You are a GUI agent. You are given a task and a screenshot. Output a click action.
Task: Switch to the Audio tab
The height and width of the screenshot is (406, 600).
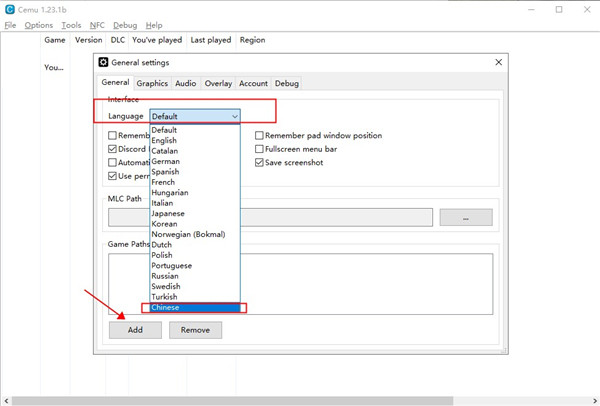pyautogui.click(x=186, y=83)
